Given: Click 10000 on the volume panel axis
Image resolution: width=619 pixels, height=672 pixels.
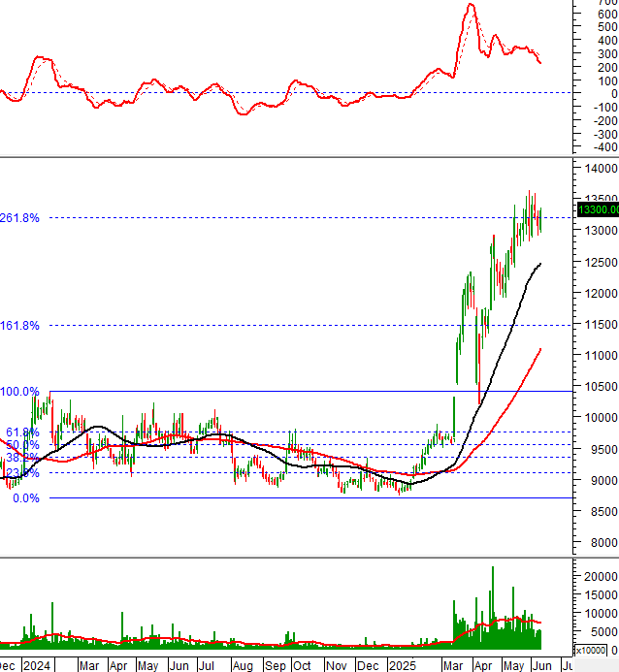Looking at the screenshot, I should click(601, 613).
